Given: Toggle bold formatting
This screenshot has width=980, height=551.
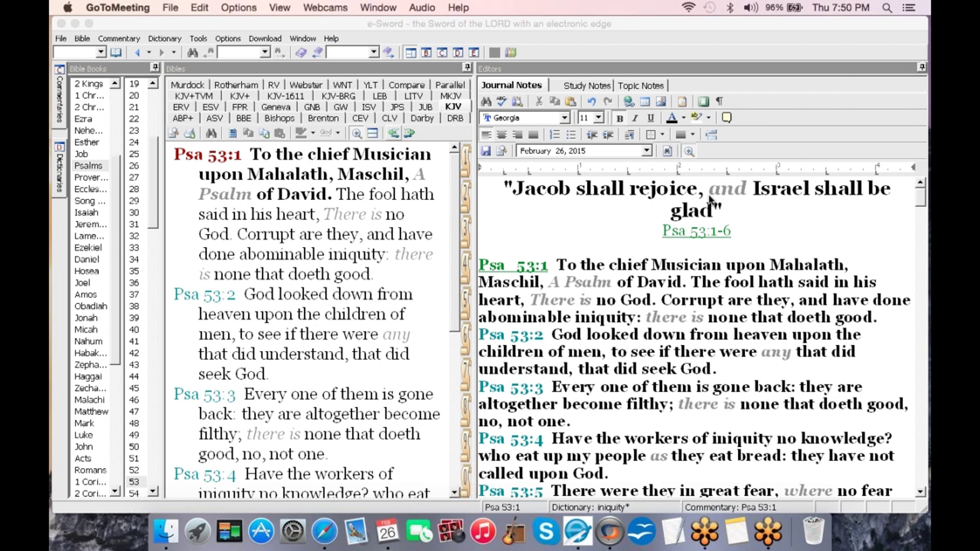Looking at the screenshot, I should (x=619, y=118).
